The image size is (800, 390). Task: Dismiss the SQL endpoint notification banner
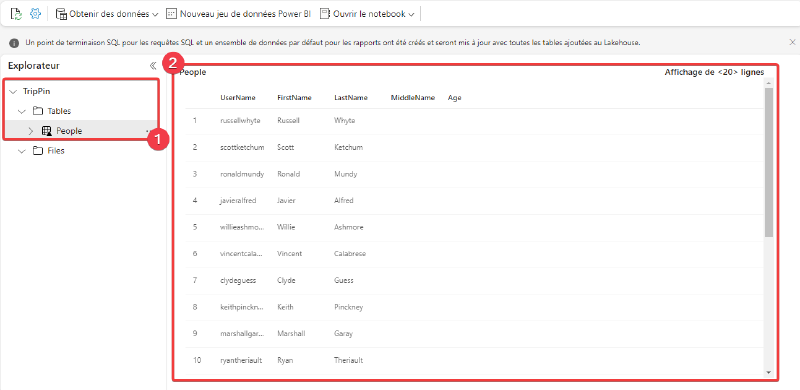click(x=792, y=42)
